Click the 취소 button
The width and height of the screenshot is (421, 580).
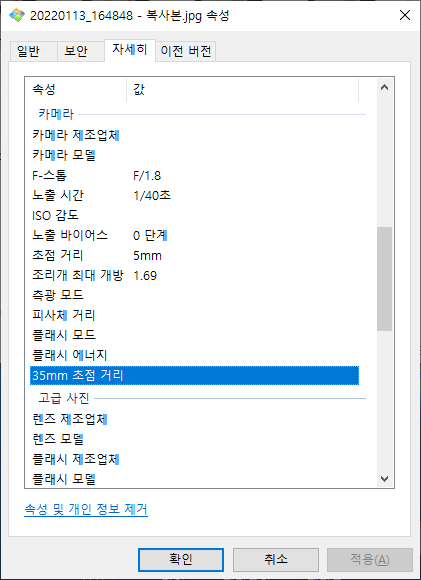point(276,559)
